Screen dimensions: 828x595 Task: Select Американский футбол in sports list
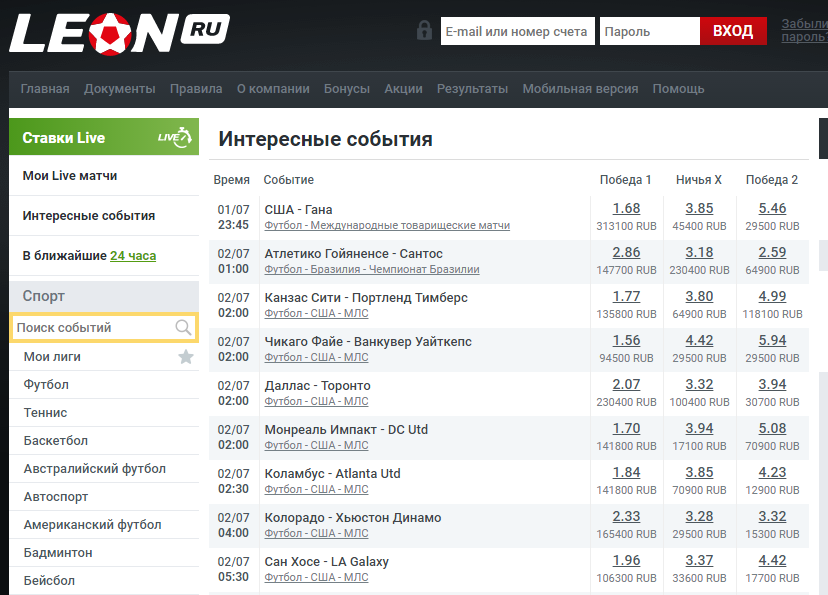click(x=92, y=525)
